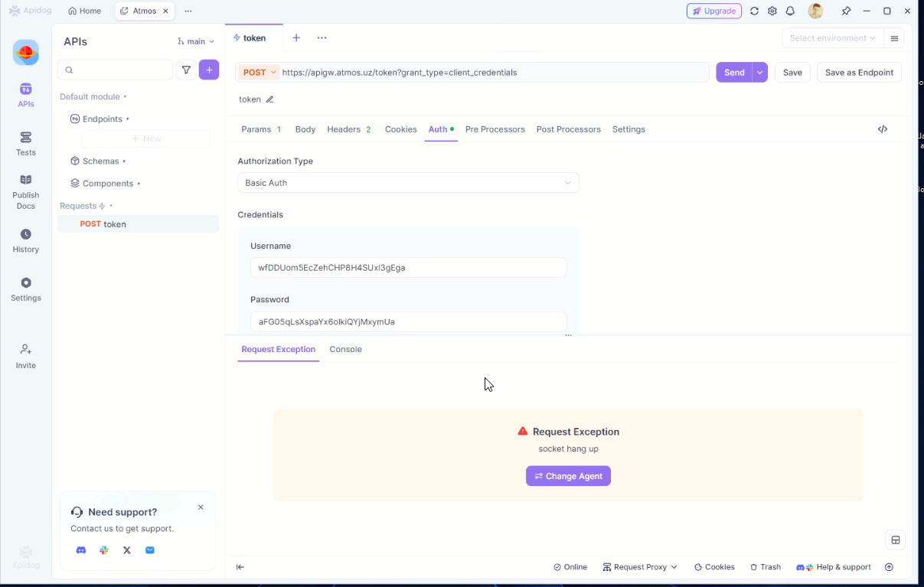Image resolution: width=924 pixels, height=587 pixels.
Task: Open the Request Proxy dropdown
Action: pos(640,567)
